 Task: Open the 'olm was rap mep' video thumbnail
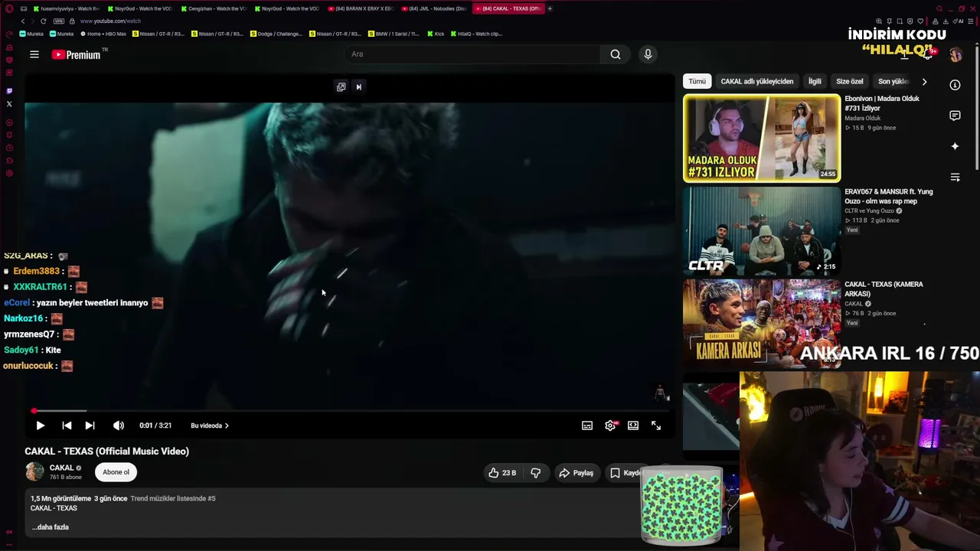pyautogui.click(x=762, y=231)
